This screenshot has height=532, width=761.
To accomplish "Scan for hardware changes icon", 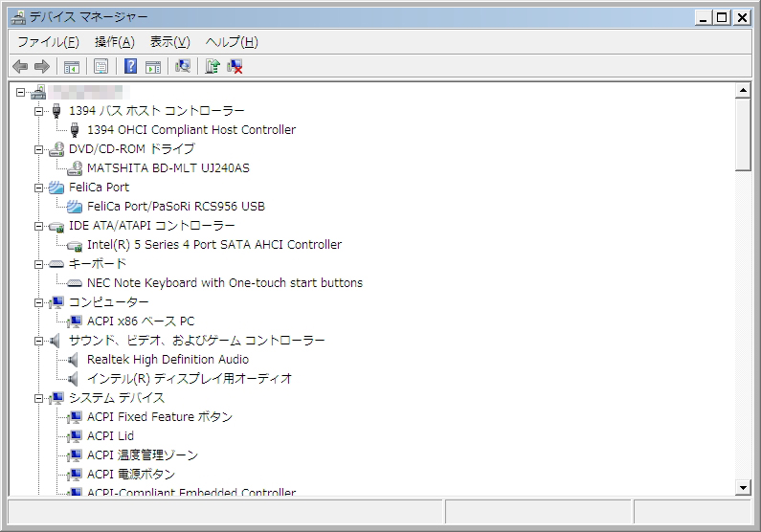I will click(x=183, y=66).
